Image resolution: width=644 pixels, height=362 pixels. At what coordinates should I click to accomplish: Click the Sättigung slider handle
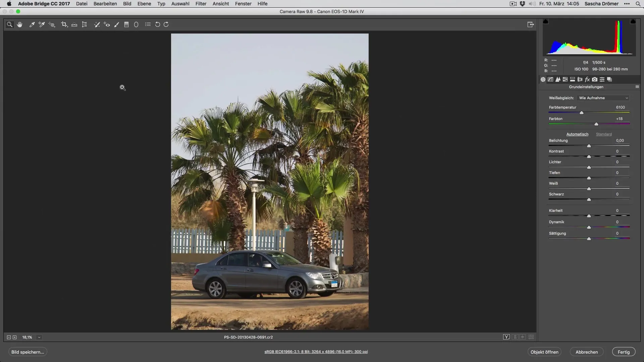coord(589,239)
